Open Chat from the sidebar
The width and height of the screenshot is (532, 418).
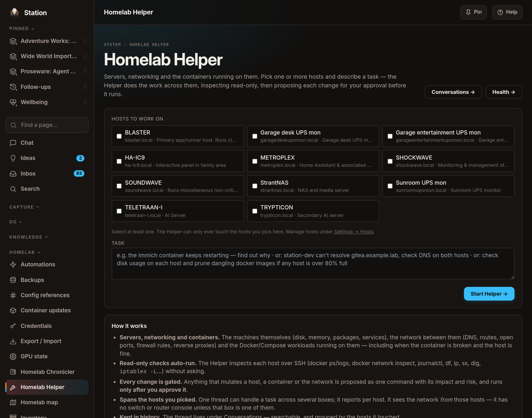coord(47,143)
